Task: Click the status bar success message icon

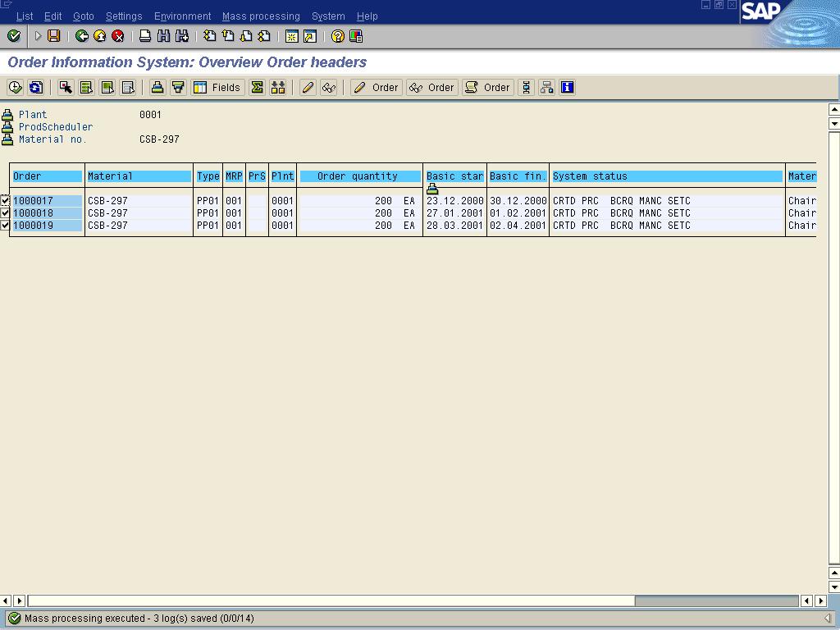Action: click(x=15, y=619)
